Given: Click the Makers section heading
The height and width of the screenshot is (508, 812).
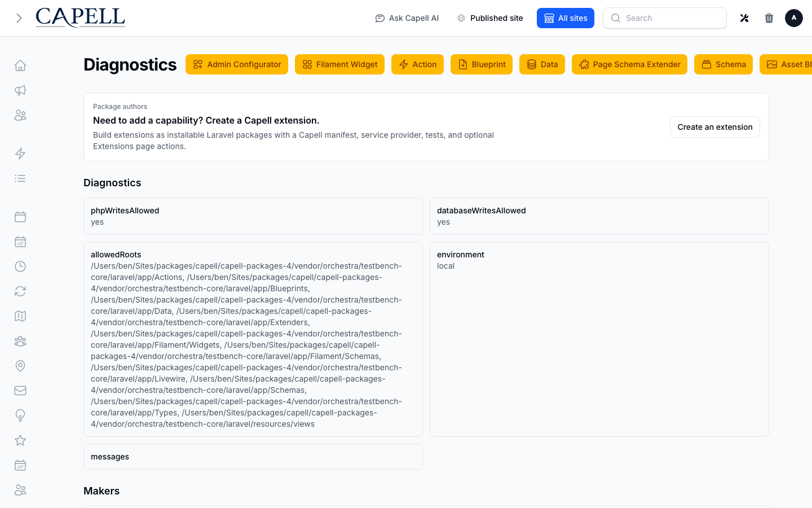Looking at the screenshot, I should (101, 491).
